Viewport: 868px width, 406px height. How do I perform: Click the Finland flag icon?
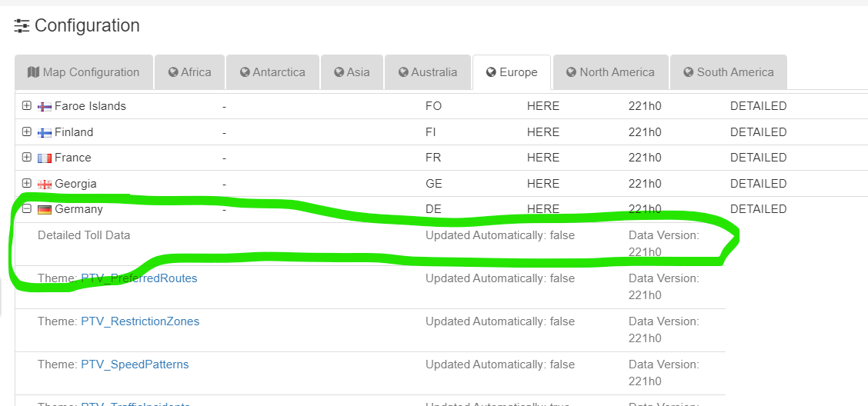coord(45,133)
